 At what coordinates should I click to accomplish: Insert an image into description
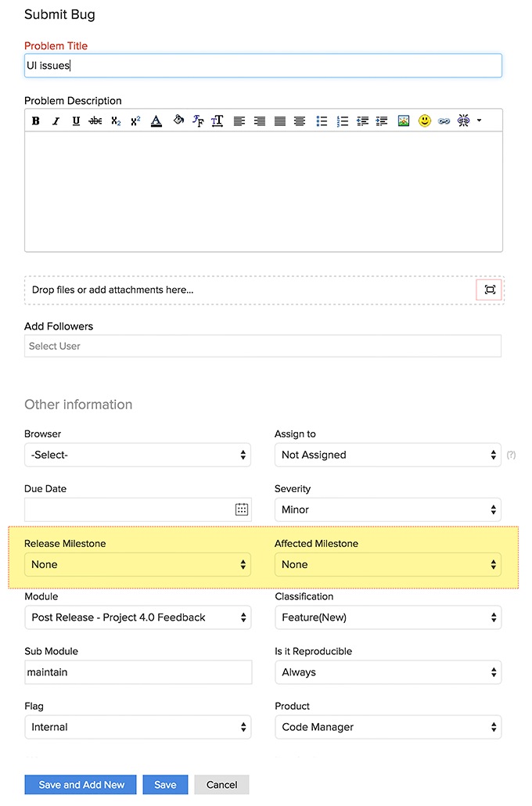[404, 121]
